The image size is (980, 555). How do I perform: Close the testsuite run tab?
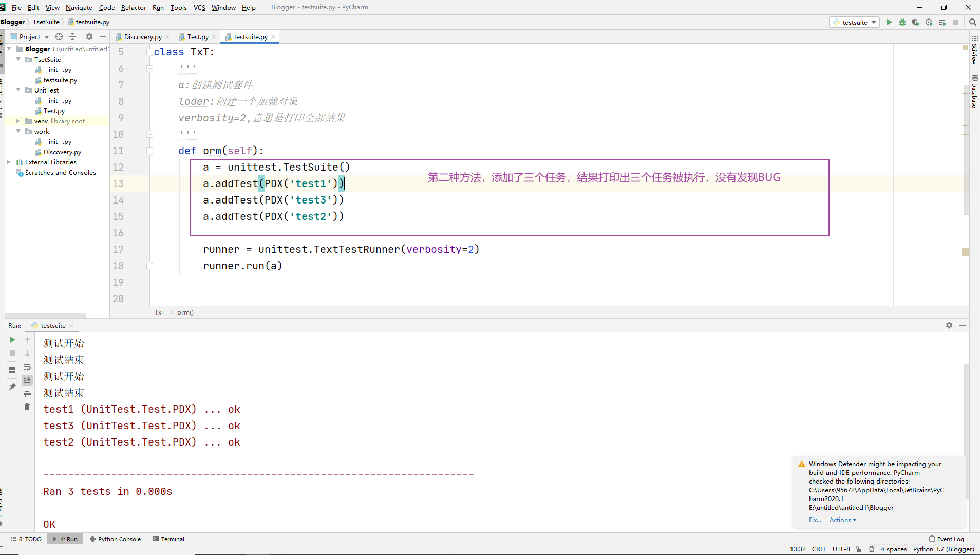click(71, 326)
